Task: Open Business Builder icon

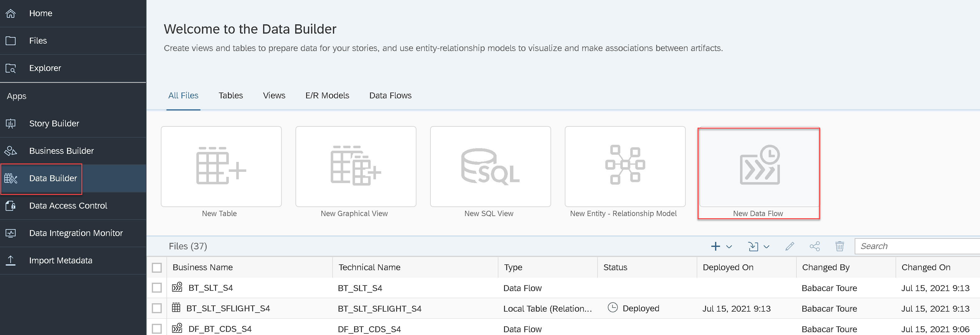Action: coord(11,151)
